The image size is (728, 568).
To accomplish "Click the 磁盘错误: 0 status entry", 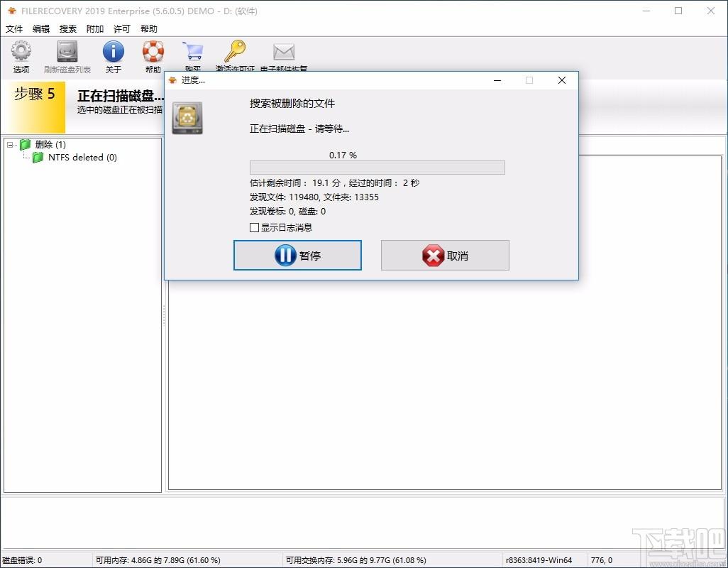I will 22,560.
